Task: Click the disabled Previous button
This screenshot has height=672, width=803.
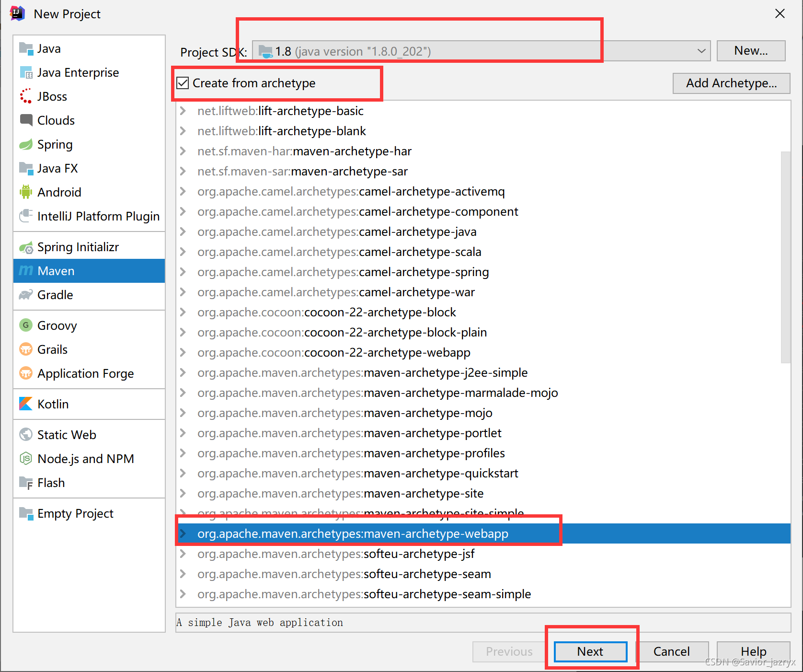Action: click(x=509, y=651)
